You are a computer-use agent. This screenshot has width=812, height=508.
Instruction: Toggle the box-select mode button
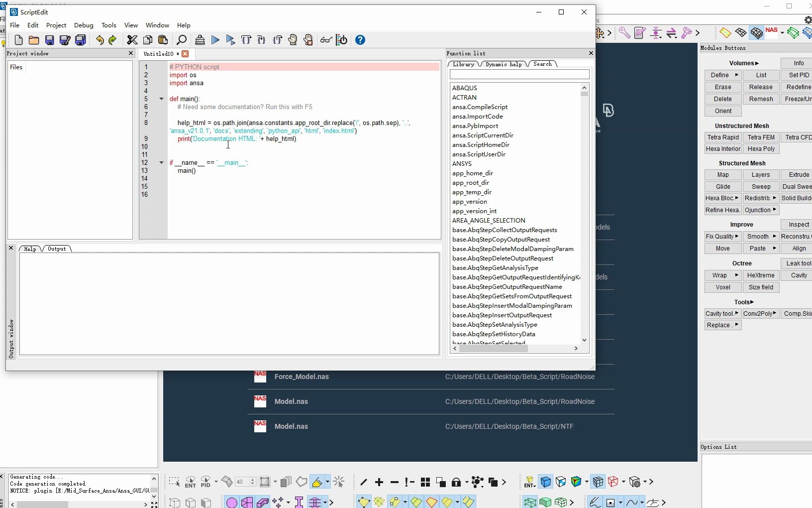(x=174, y=482)
